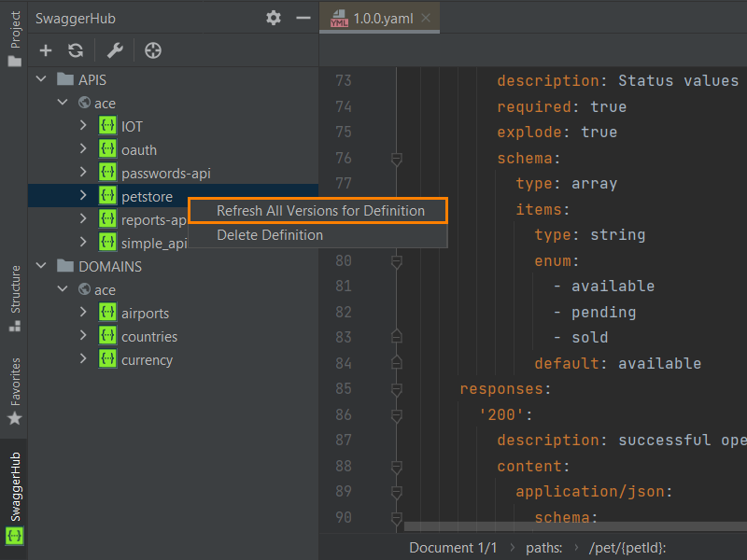This screenshot has height=560, width=747.
Task: Collapse the code fold marker at line 76
Action: point(396,159)
